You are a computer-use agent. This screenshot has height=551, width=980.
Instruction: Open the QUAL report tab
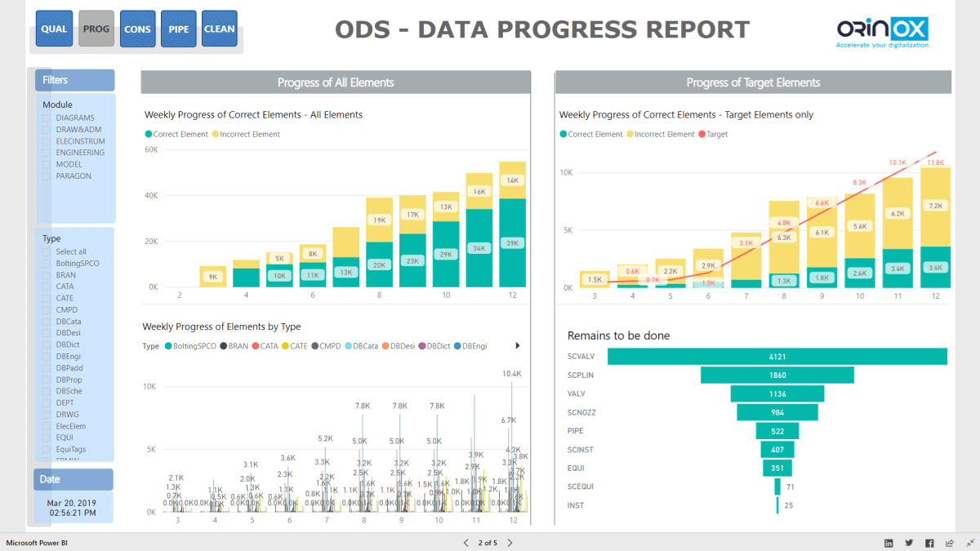click(54, 29)
